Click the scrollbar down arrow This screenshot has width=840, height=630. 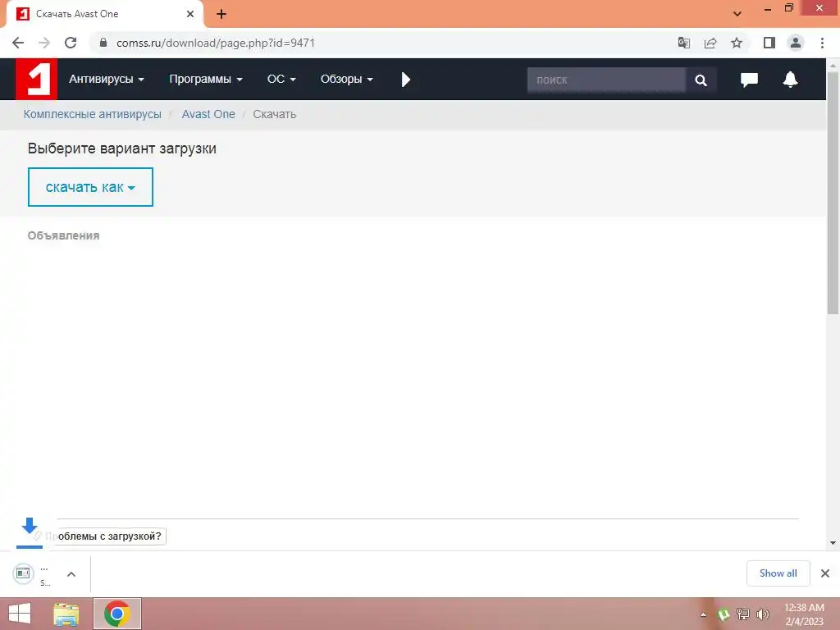833,543
